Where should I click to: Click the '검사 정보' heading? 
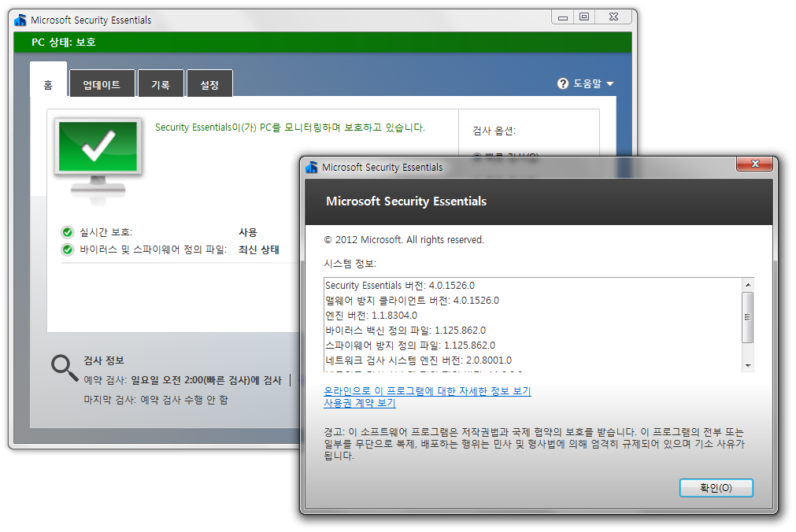pos(104,360)
